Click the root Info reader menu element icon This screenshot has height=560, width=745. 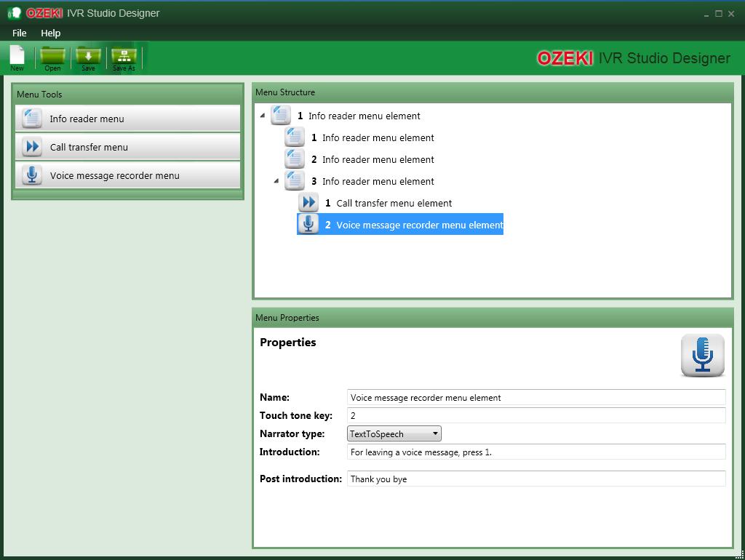(281, 116)
